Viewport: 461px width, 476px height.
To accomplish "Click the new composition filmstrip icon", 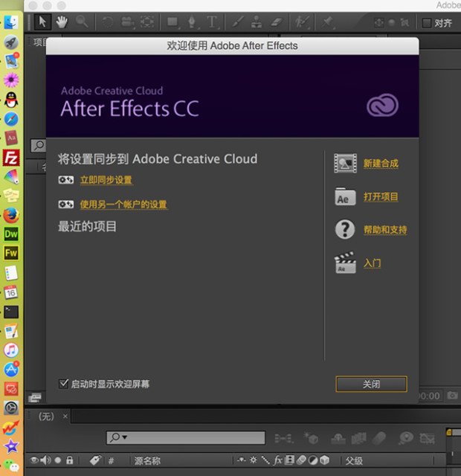I will click(x=345, y=163).
